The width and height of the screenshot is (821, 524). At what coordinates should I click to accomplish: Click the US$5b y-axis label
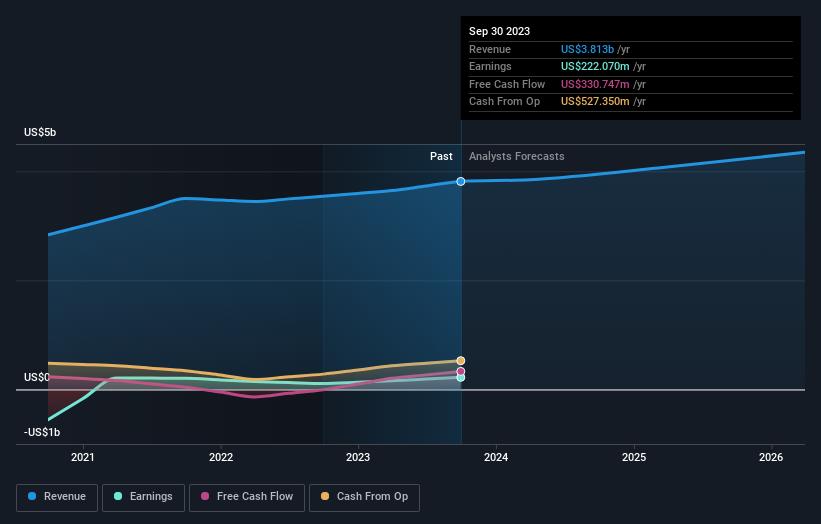coord(40,132)
